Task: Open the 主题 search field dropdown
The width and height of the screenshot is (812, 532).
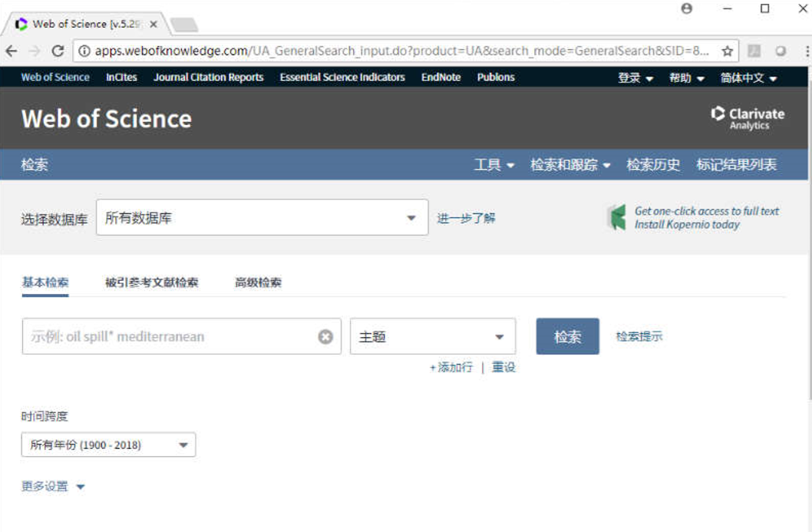Action: 433,337
